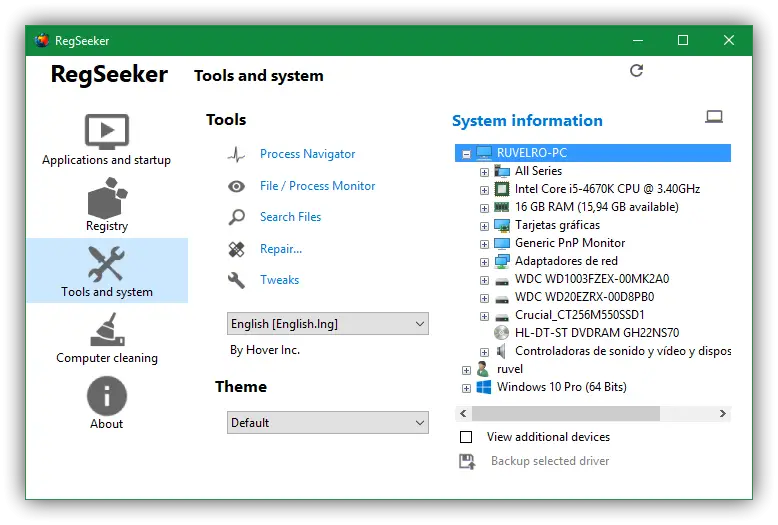Expand the Intel Core i5-4670K node

tap(484, 190)
